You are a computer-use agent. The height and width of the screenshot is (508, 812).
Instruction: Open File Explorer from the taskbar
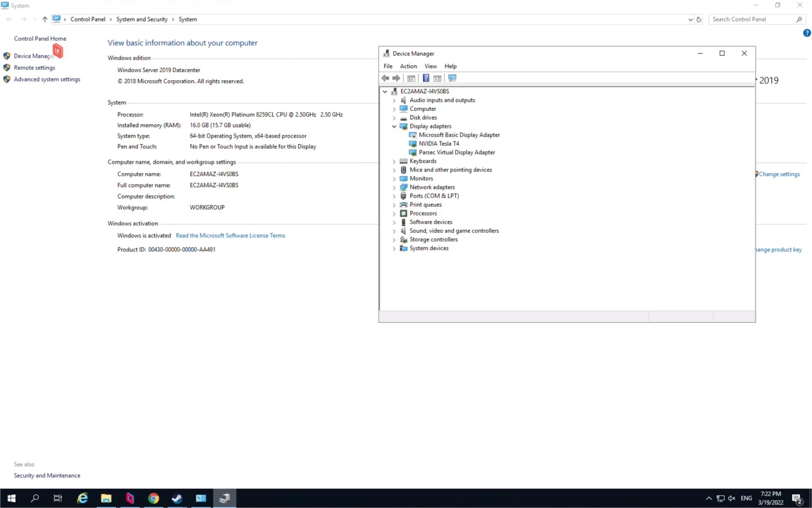[x=106, y=498]
